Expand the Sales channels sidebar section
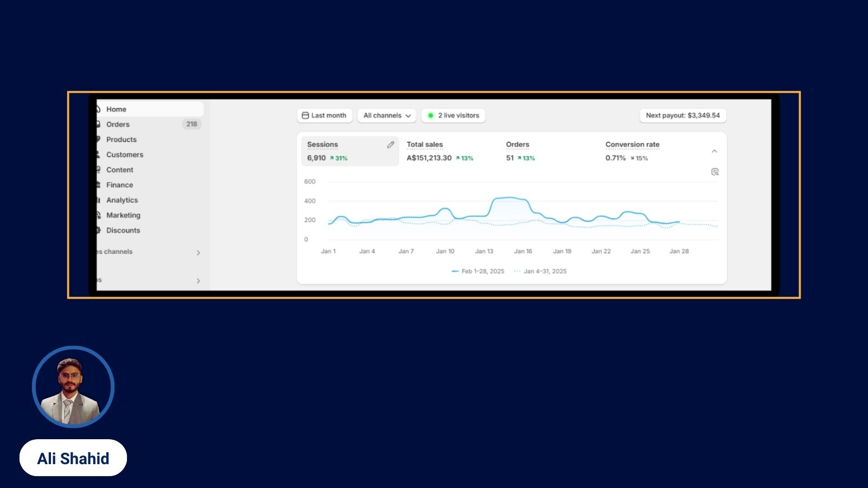 click(x=198, y=253)
